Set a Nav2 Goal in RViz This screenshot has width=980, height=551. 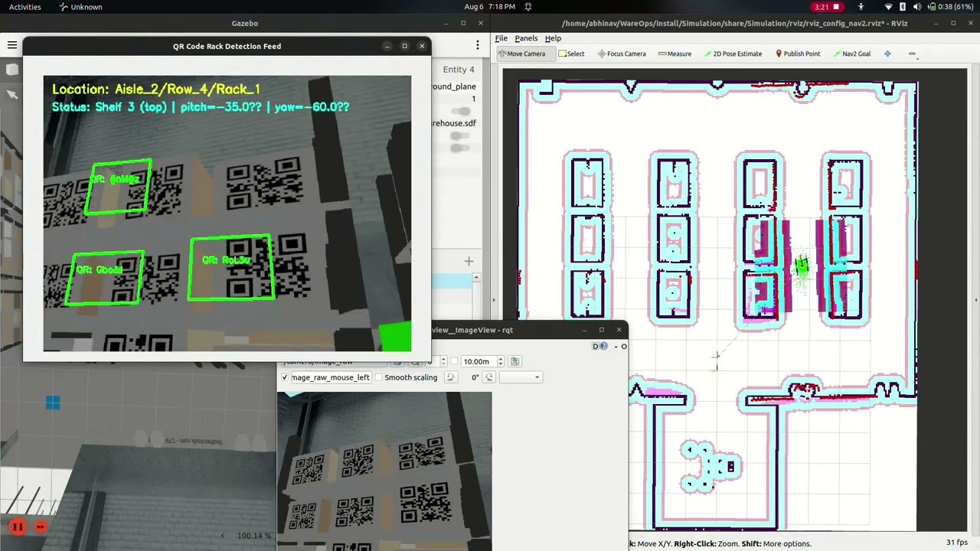point(852,54)
